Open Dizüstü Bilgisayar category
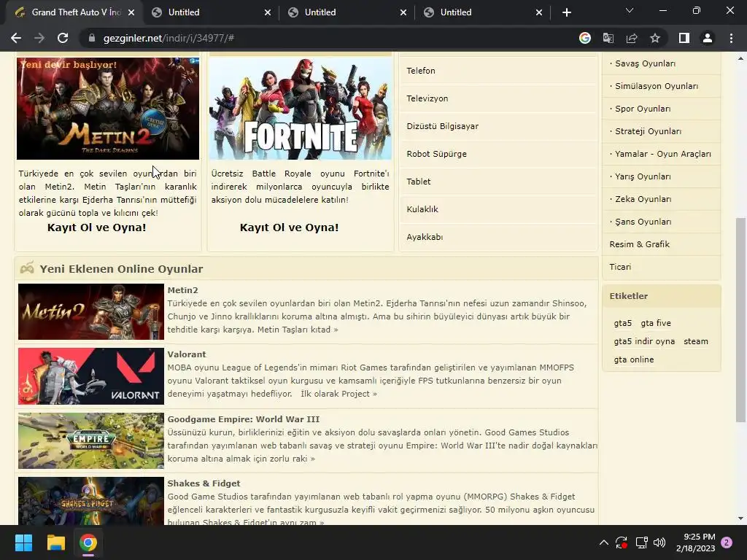The height and width of the screenshot is (560, 747). click(x=498, y=126)
